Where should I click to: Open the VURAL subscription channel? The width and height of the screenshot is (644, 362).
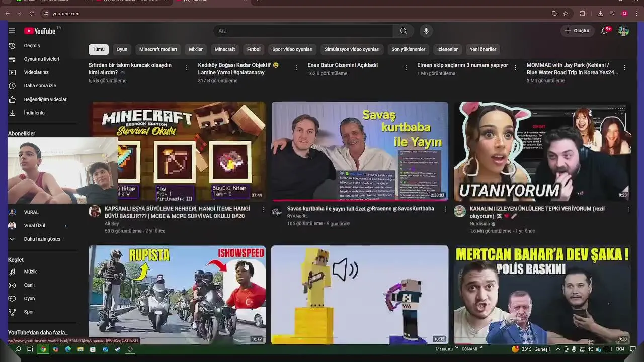[x=31, y=212]
